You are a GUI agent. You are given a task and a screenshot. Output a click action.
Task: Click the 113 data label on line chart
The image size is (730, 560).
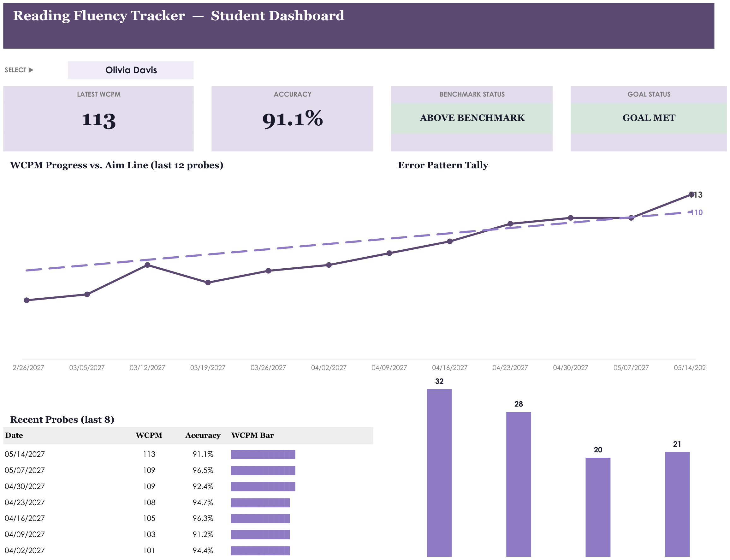(696, 195)
